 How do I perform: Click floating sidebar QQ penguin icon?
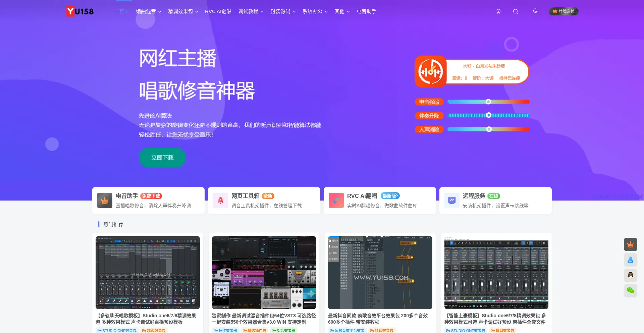[631, 275]
